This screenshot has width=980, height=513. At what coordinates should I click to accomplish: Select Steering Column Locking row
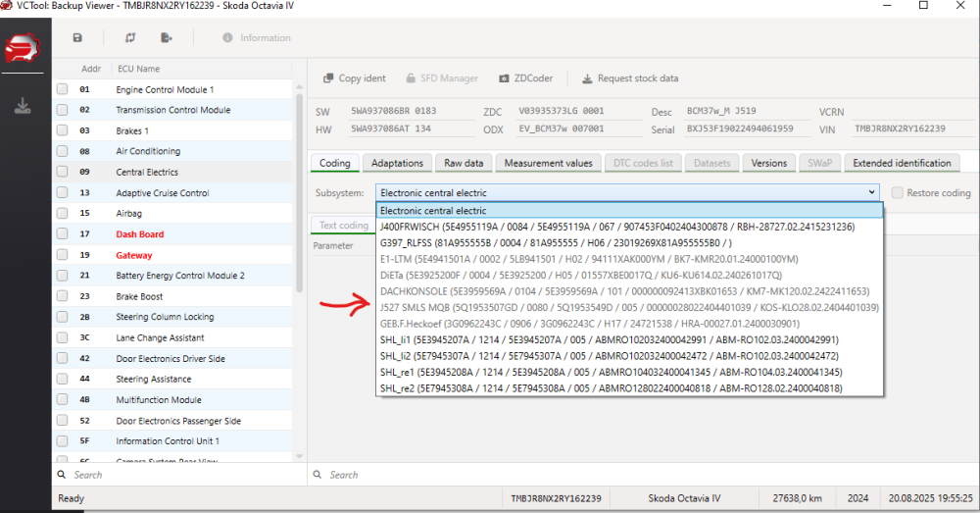172,317
